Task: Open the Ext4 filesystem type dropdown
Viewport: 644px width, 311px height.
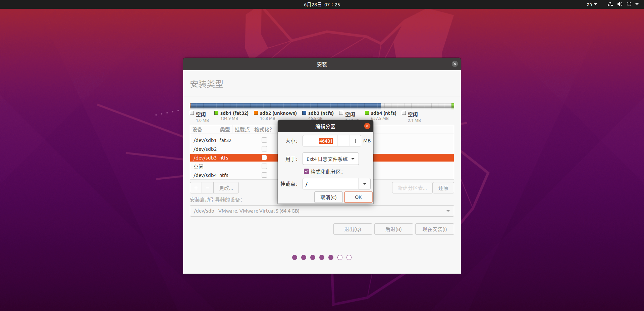Action: coord(330,159)
